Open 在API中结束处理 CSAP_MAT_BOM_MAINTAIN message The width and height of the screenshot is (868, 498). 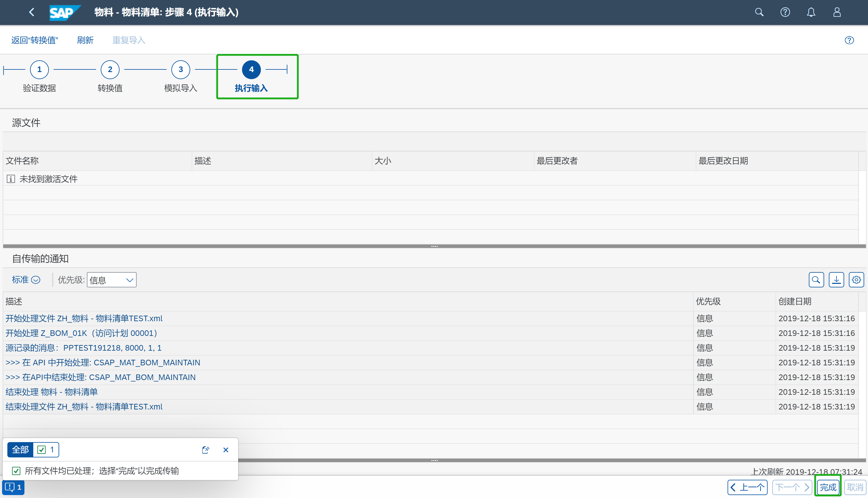[x=101, y=377]
